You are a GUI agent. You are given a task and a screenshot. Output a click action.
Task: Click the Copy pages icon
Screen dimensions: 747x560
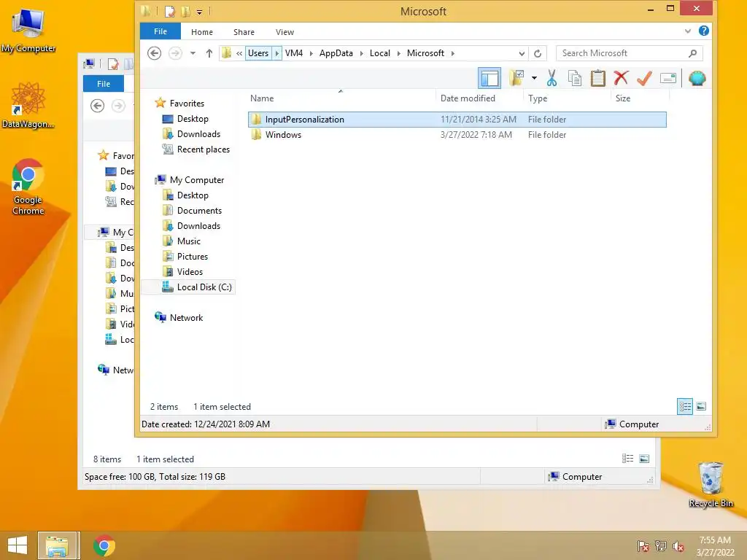[575, 78]
